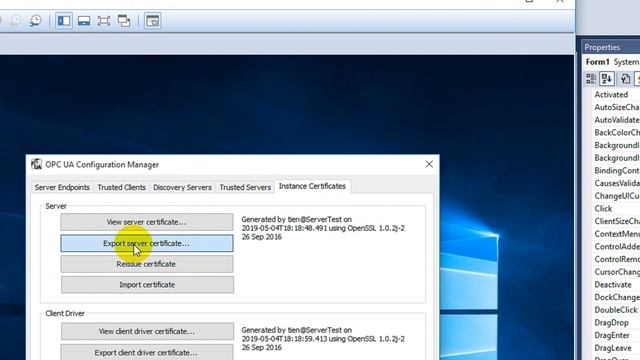Select the CursorChang... event row
The height and width of the screenshot is (360, 640).
pyautogui.click(x=616, y=271)
